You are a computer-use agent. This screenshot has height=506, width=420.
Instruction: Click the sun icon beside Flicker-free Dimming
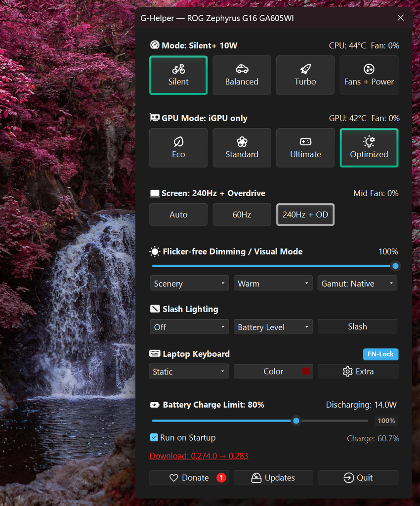point(155,252)
